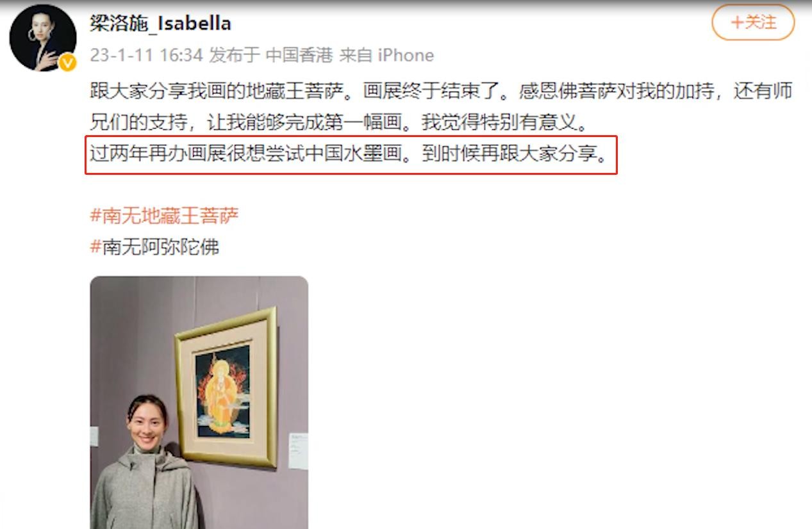Open the round profile avatar photo
Viewport: 812px width, 529px height.
[x=44, y=38]
